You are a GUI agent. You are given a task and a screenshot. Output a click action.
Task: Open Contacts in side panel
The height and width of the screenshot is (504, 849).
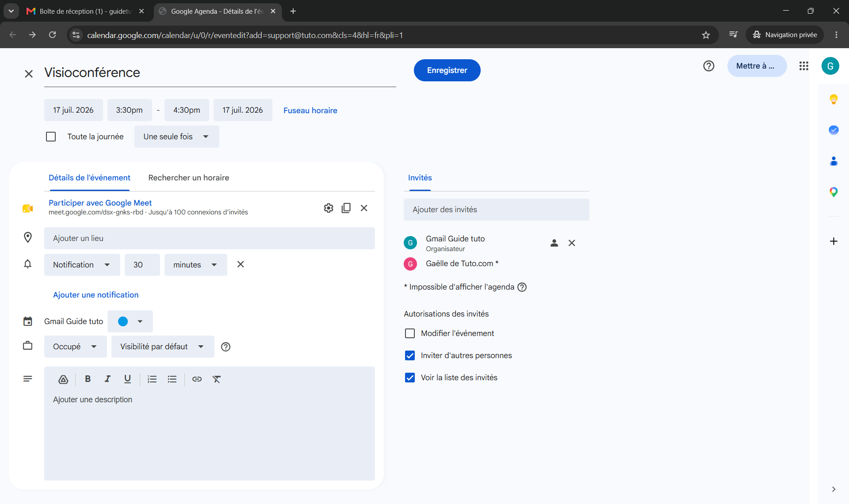point(834,161)
